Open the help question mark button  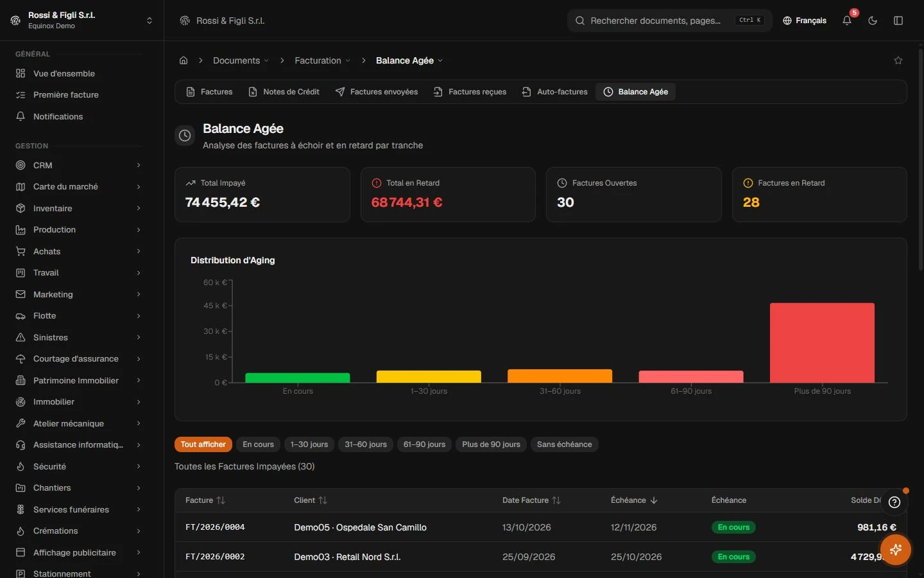click(x=894, y=502)
